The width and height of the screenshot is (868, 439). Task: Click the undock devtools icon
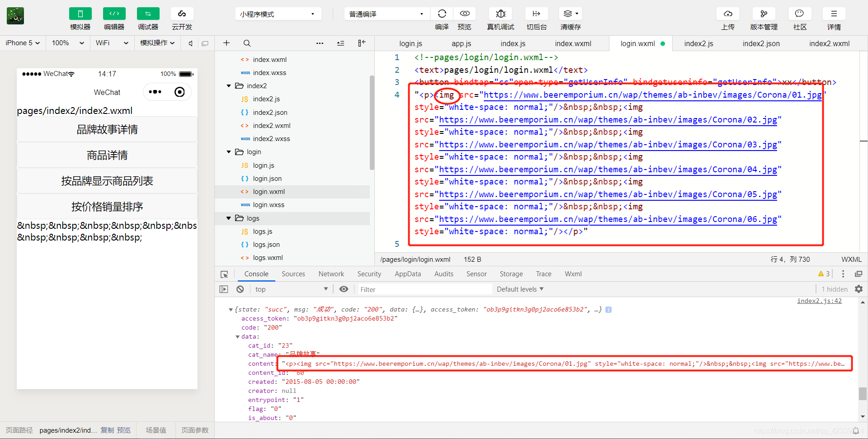tap(859, 274)
